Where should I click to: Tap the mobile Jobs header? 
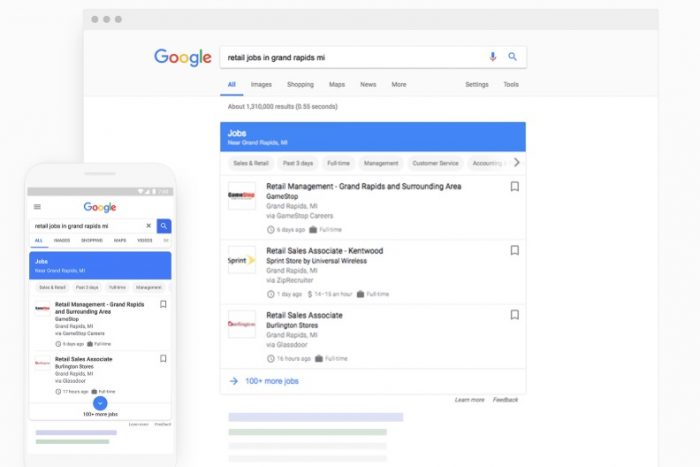coord(100,265)
